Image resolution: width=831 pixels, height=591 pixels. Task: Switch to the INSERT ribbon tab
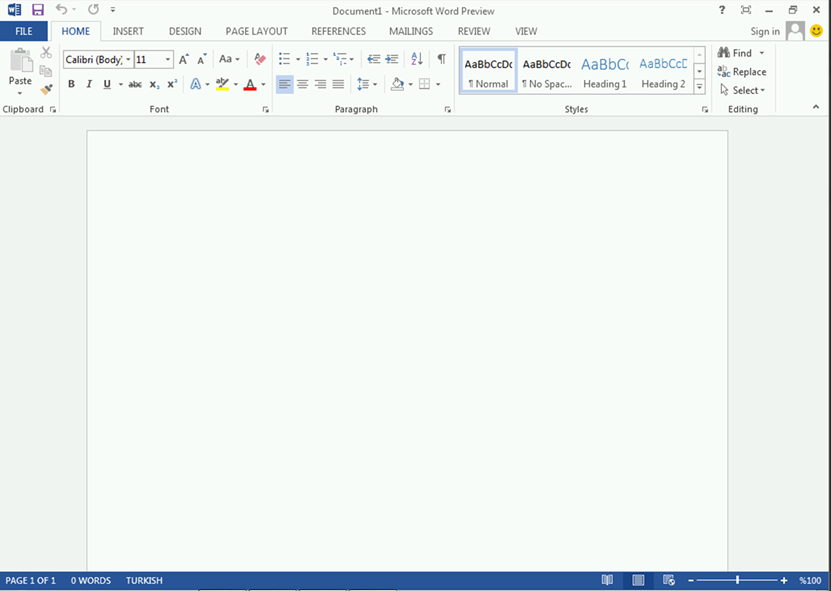point(128,31)
